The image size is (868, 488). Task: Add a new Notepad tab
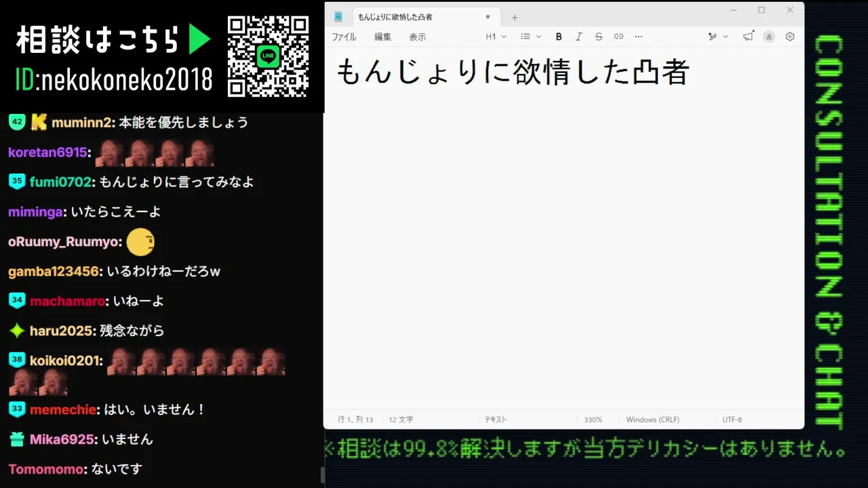[x=515, y=17]
